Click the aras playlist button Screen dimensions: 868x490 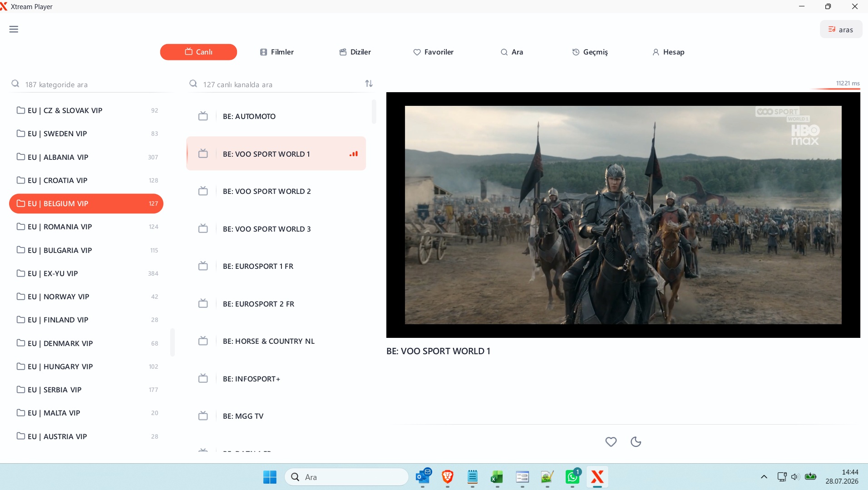(841, 30)
